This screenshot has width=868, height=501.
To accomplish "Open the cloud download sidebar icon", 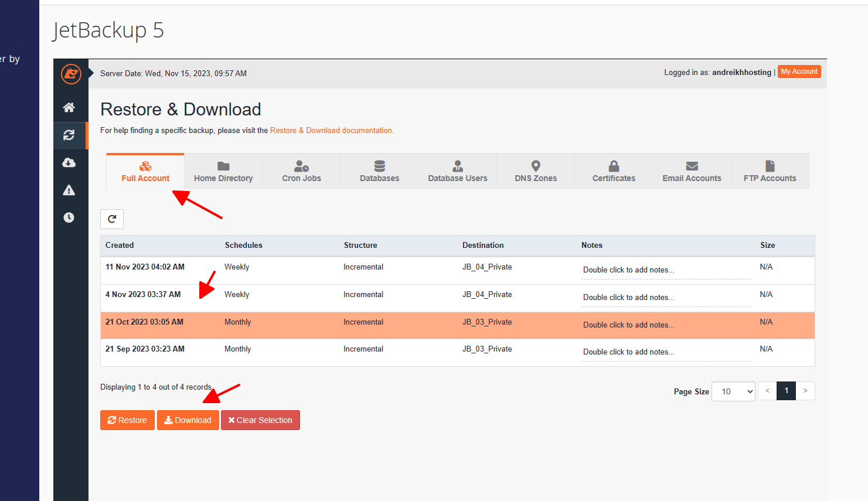I will pos(69,162).
